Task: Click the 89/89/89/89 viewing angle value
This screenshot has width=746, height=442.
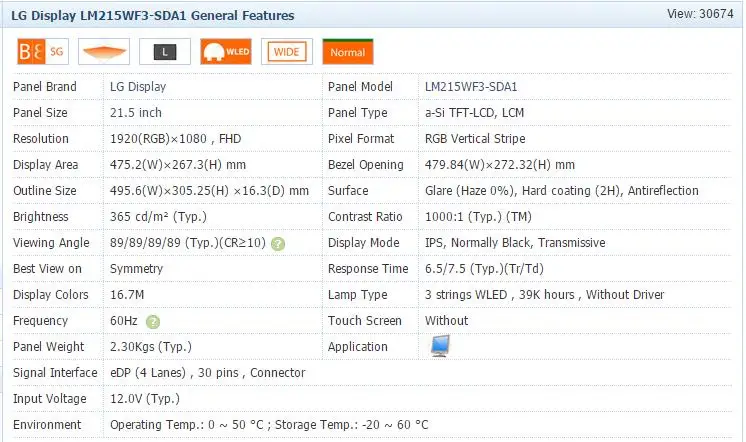Action: click(187, 243)
